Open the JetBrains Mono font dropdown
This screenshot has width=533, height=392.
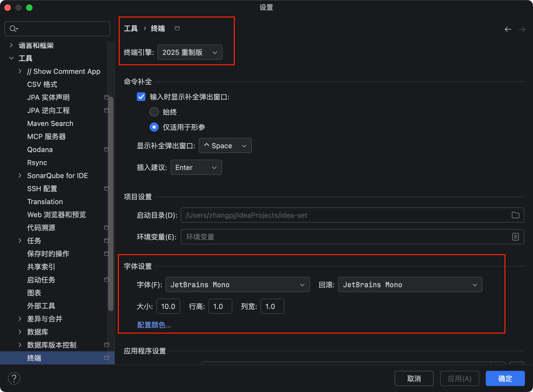[x=237, y=284]
